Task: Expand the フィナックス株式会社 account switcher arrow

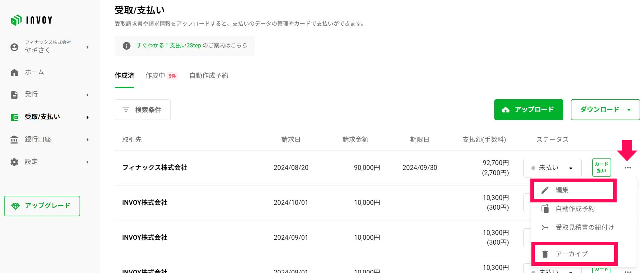Action: point(87,47)
